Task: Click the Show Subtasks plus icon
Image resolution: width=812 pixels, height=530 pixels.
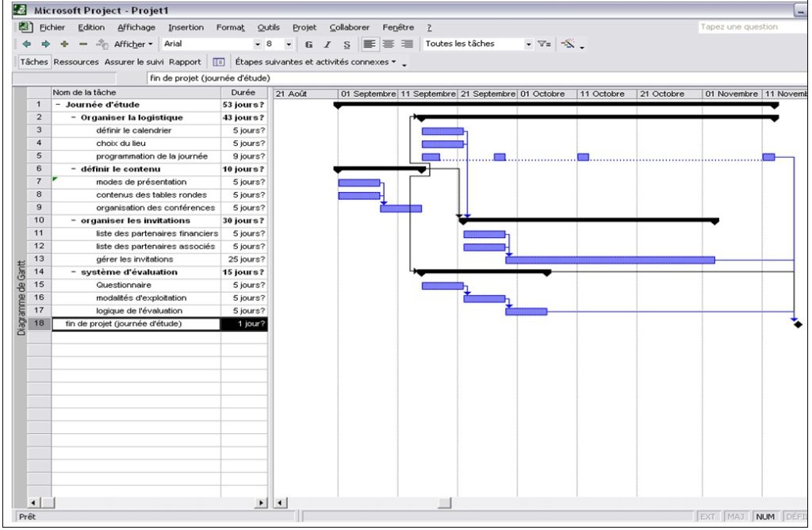Action: (x=64, y=44)
